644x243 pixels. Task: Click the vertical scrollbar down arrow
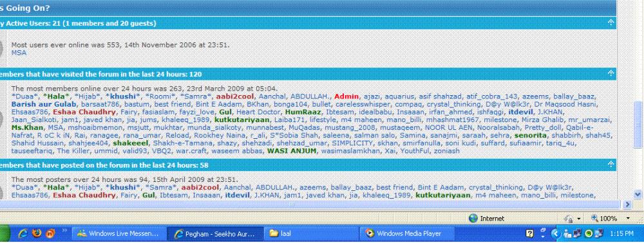tap(638, 194)
